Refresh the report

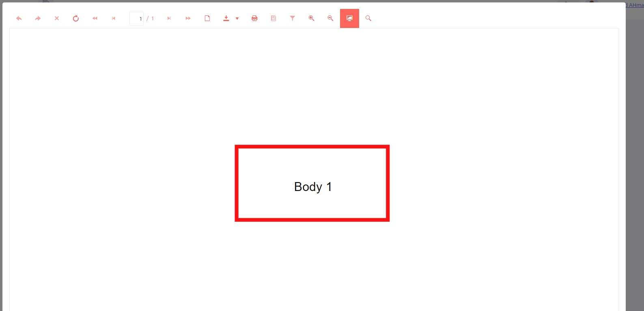tap(76, 18)
